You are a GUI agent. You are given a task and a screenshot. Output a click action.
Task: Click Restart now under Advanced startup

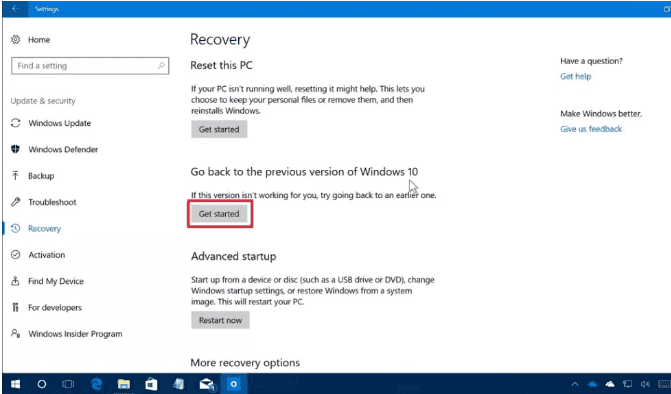pos(220,320)
